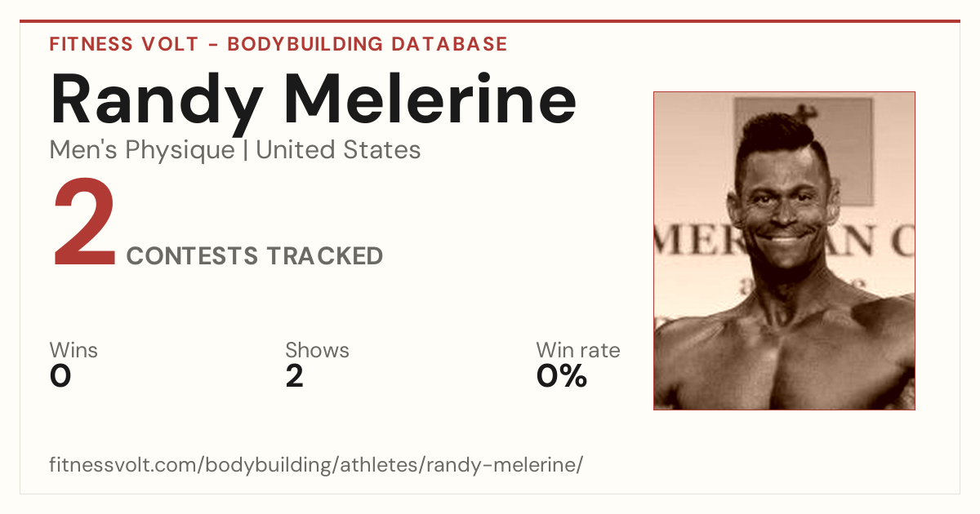Image resolution: width=980 pixels, height=514 pixels.
Task: Click the Fitness Volt Bodybuilding Database header
Action: [x=278, y=44]
